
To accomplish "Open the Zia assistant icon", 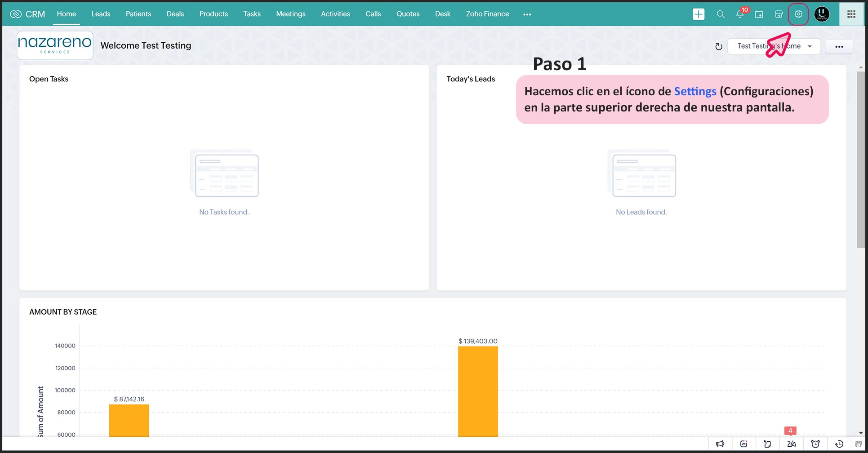I will (x=791, y=444).
